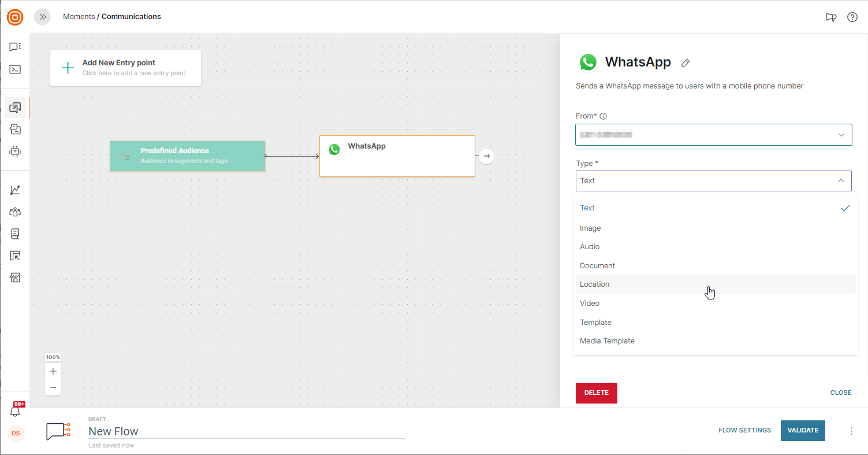Choose Media Template message type

(607, 341)
